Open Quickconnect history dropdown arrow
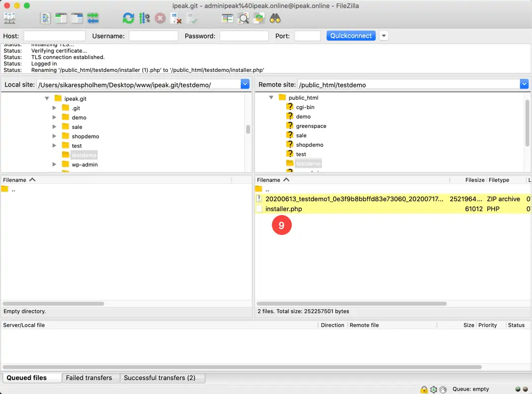The height and width of the screenshot is (394, 532). [x=384, y=36]
